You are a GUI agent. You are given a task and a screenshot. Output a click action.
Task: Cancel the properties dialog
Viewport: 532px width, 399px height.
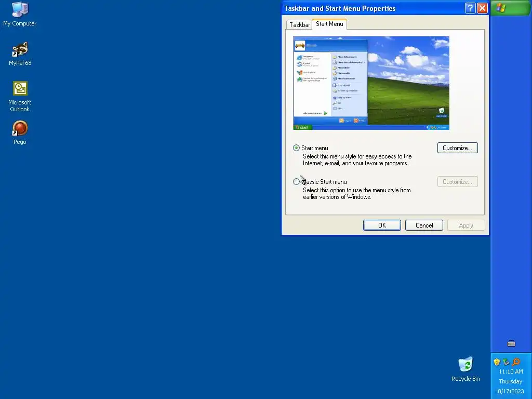[x=424, y=225]
